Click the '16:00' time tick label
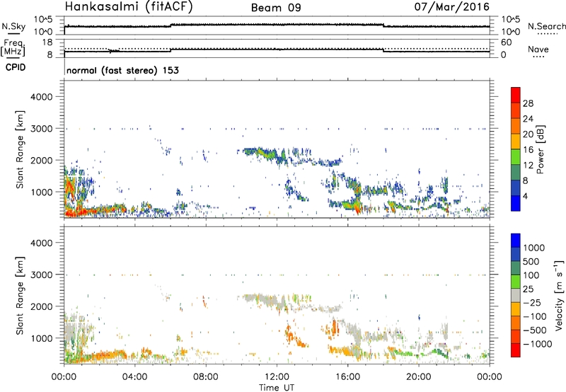This screenshot has width=566, height=392. 347,377
